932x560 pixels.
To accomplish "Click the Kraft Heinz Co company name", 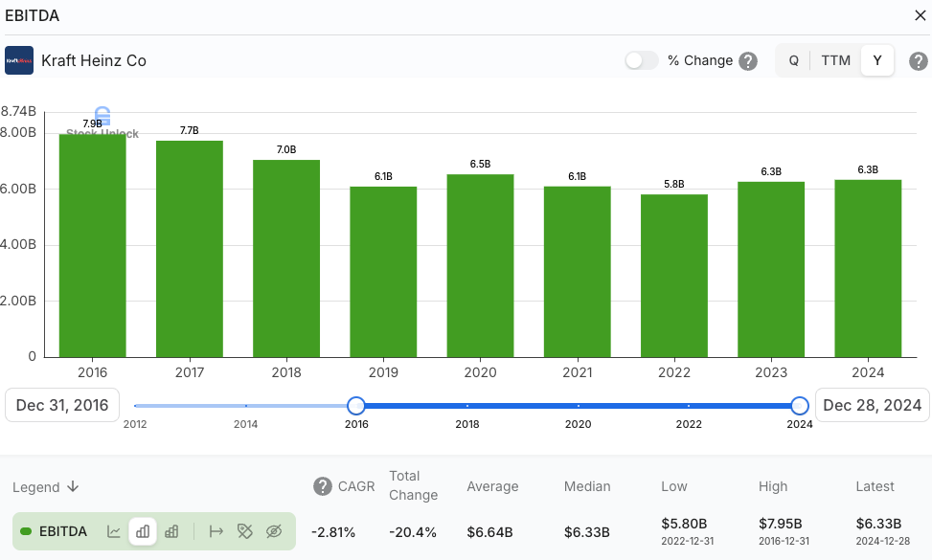I will click(94, 60).
